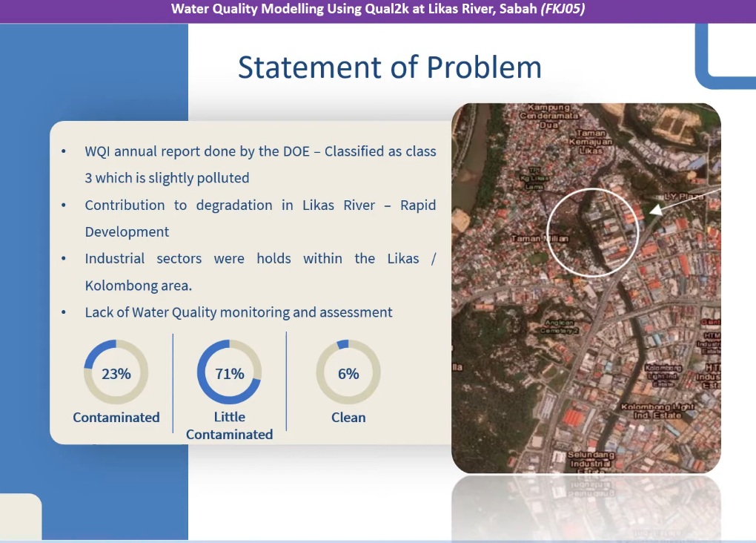Screen dimensions: 756x543
Task: Click the beige rounded shape at bottom left
Action: pos(20,516)
